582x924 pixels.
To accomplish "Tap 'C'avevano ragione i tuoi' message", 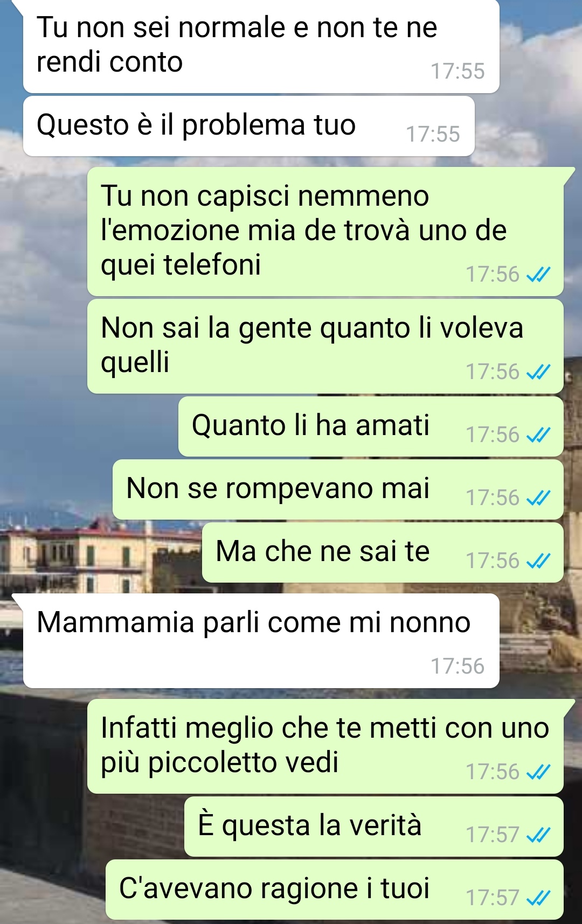I will point(335,890).
